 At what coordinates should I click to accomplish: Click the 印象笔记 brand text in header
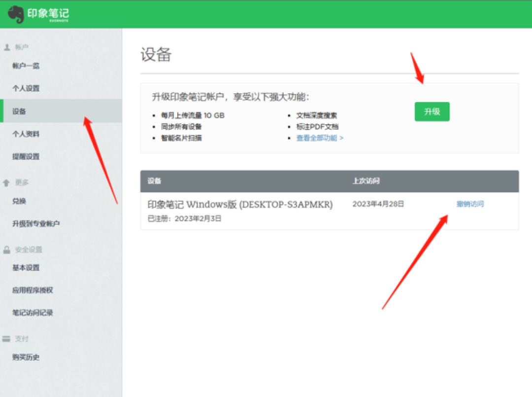(x=48, y=14)
